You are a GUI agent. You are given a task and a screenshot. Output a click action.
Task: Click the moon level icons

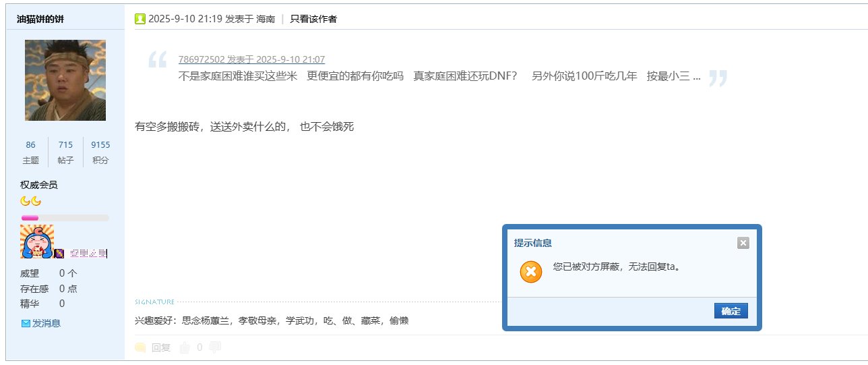(31, 201)
